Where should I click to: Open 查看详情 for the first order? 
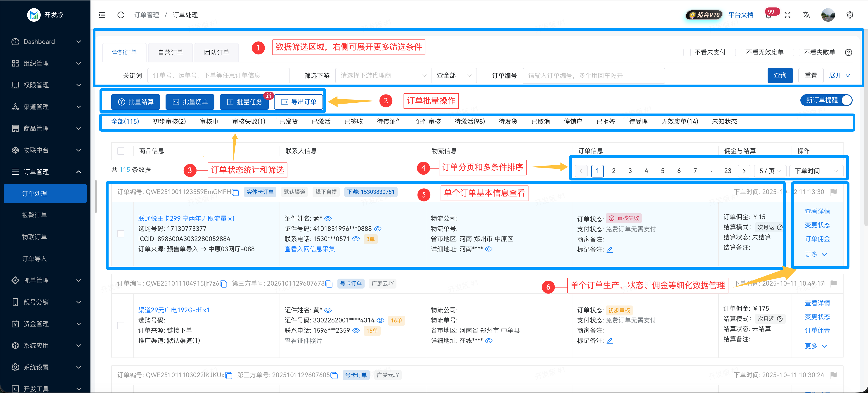coord(818,211)
